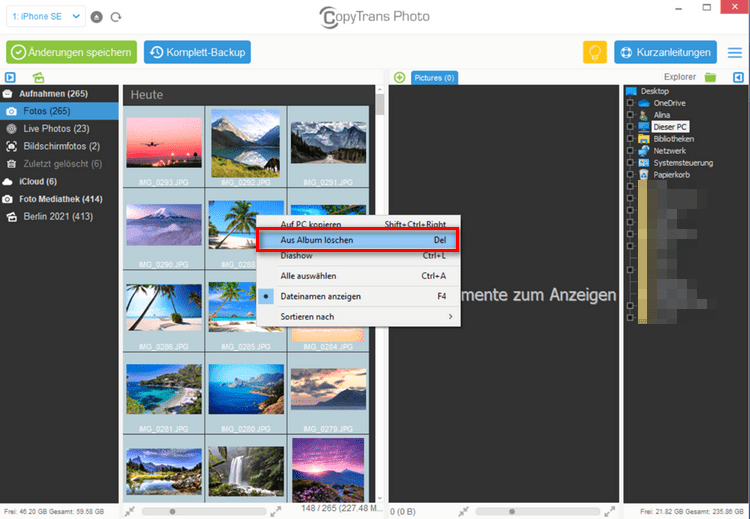Click shrink thumbnails icon in iPhone pane
750x519 pixels.
(x=130, y=511)
